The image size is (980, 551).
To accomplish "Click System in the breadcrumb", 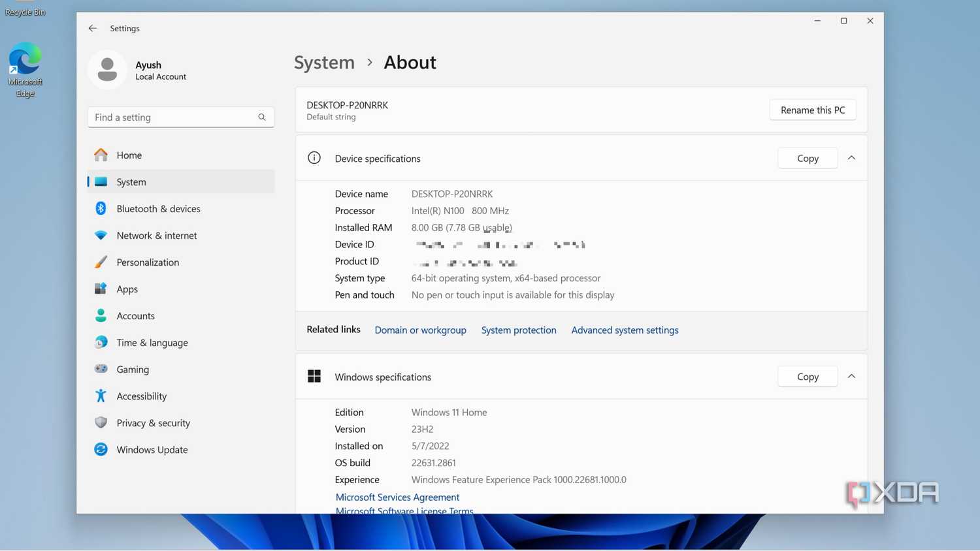I will coord(324,62).
